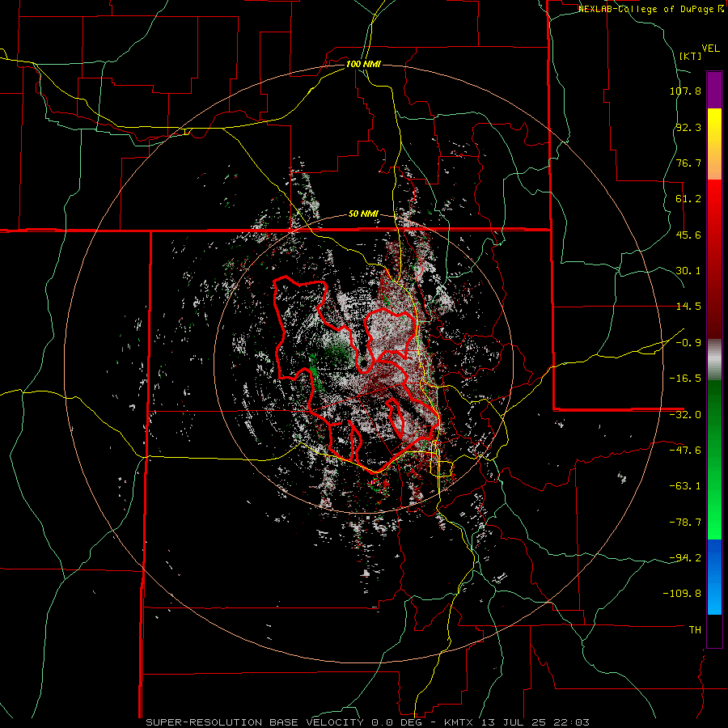The image size is (728, 728).
Task: Select the -47.6 velocity scale value
Action: (x=685, y=451)
